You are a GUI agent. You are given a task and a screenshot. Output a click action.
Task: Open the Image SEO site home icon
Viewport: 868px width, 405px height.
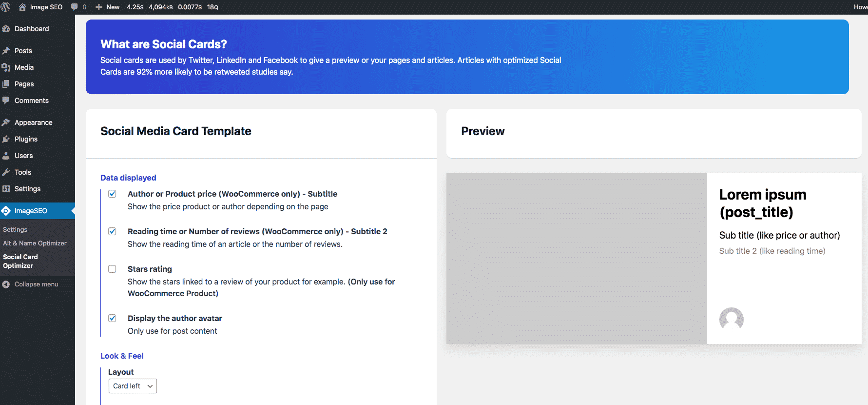[22, 7]
